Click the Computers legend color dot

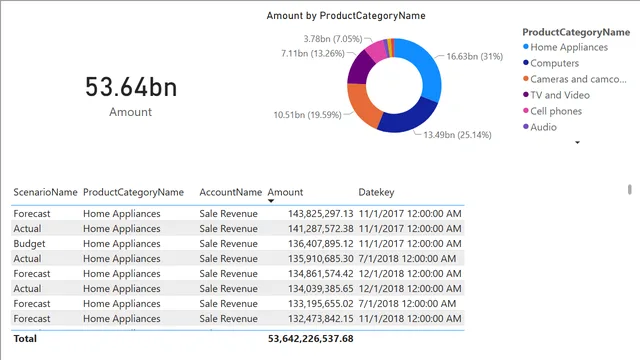click(x=526, y=63)
